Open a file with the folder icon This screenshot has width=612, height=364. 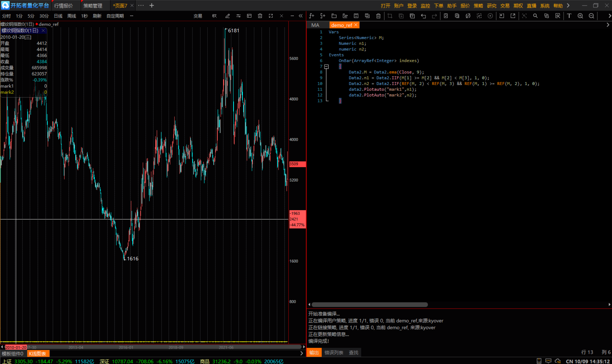[x=334, y=16]
